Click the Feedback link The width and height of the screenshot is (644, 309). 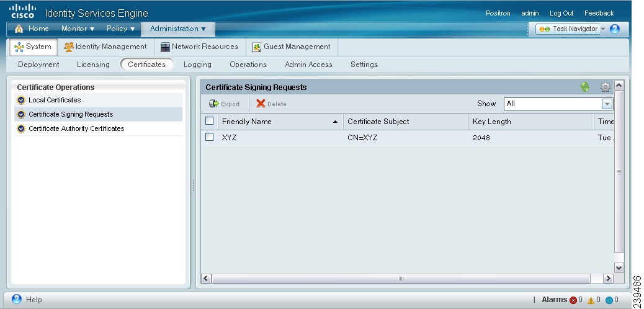point(599,13)
